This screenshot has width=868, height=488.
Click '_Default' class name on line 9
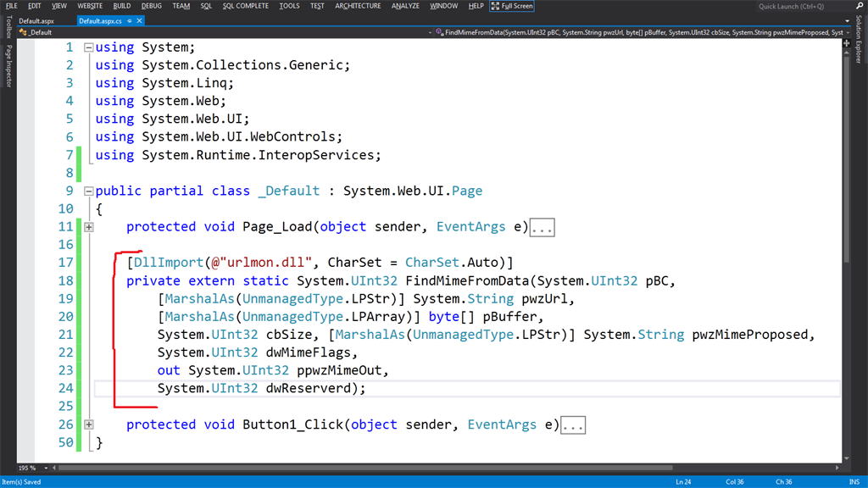pos(289,191)
